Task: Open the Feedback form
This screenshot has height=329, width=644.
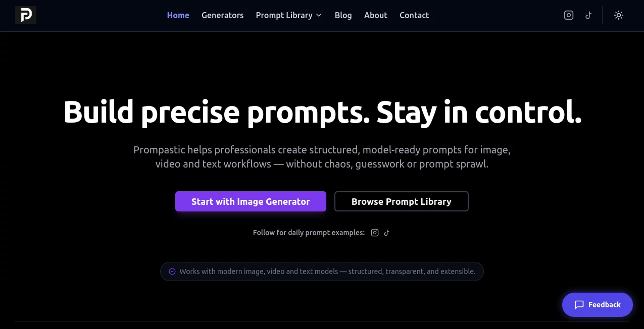Action: [x=598, y=305]
